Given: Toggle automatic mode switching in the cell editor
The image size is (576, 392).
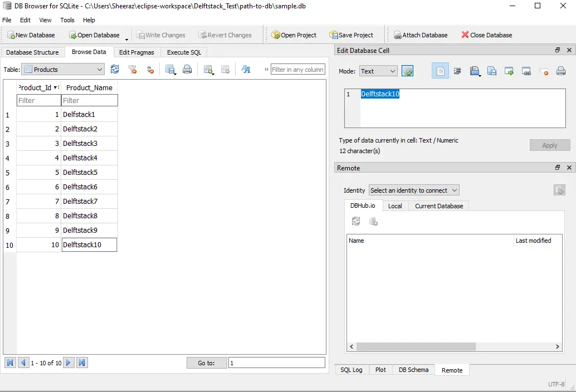Looking at the screenshot, I should (x=407, y=71).
